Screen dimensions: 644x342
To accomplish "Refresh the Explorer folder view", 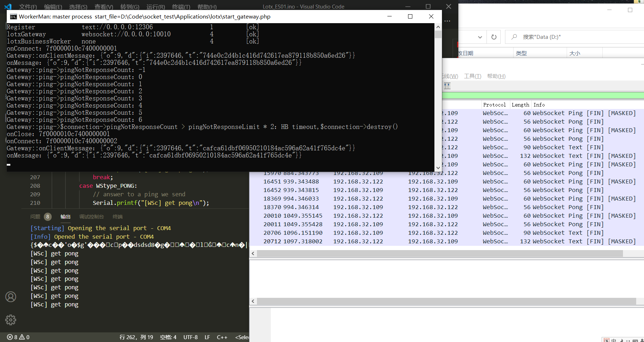I will (x=494, y=37).
